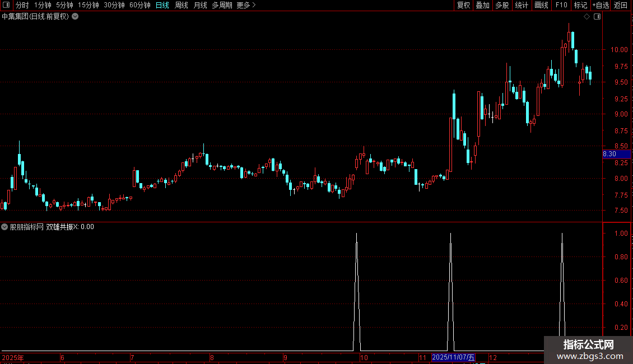The image size is (633, 364).
Task: Switch to 月线 monthly chart
Action: pos(200,5)
